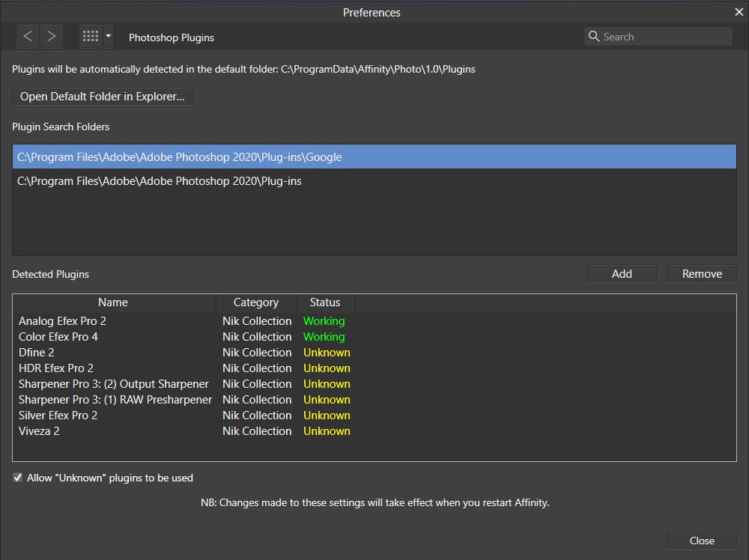Click Nik Collection category of HDR Efex Pro 2
Viewport: 749px width, 560px height.
257,368
